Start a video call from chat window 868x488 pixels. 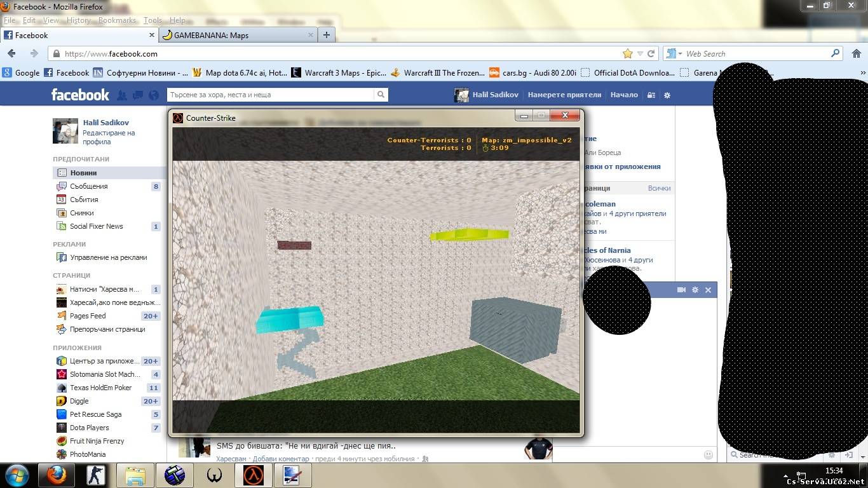click(681, 290)
